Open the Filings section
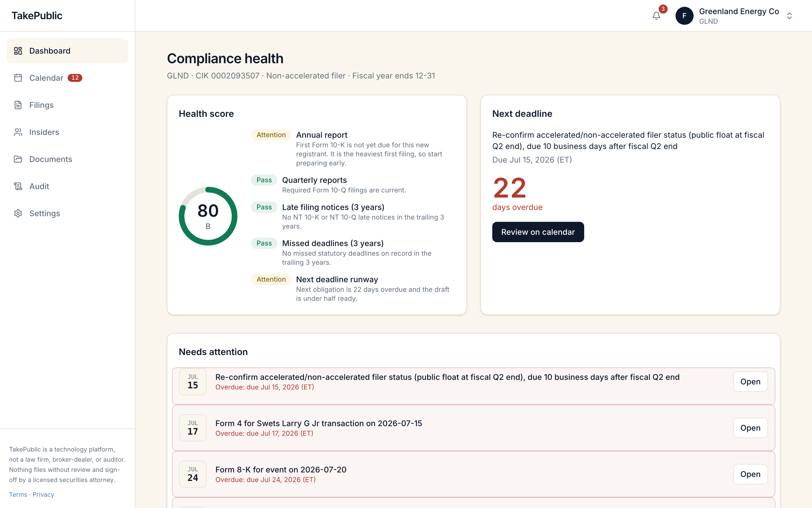 tap(67, 105)
